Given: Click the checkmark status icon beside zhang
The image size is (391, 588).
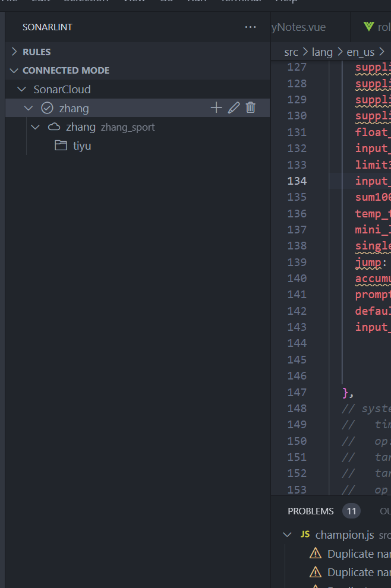Looking at the screenshot, I should coord(47,108).
